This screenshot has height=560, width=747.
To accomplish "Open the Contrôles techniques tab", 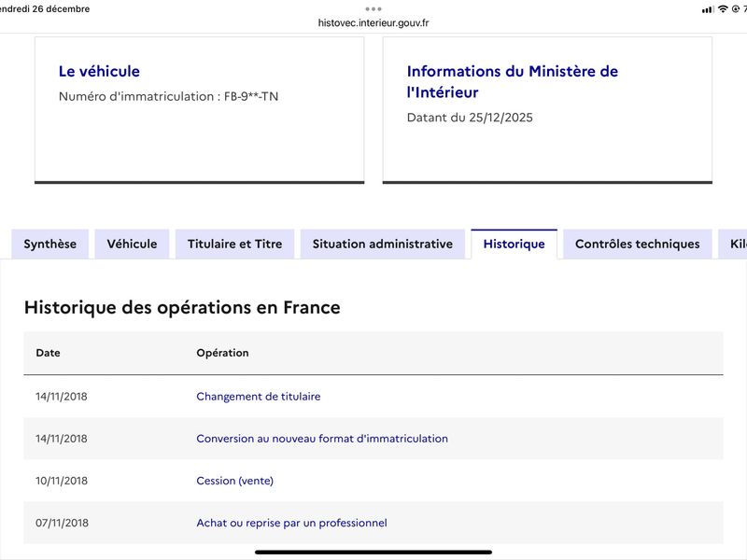I will pyautogui.click(x=638, y=244).
